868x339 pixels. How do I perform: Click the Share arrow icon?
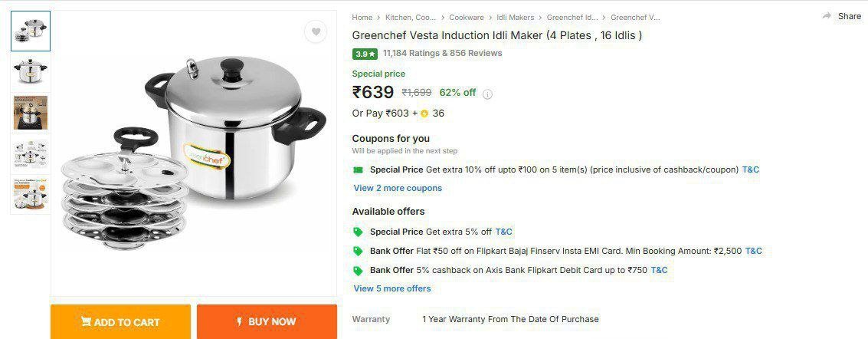click(827, 16)
